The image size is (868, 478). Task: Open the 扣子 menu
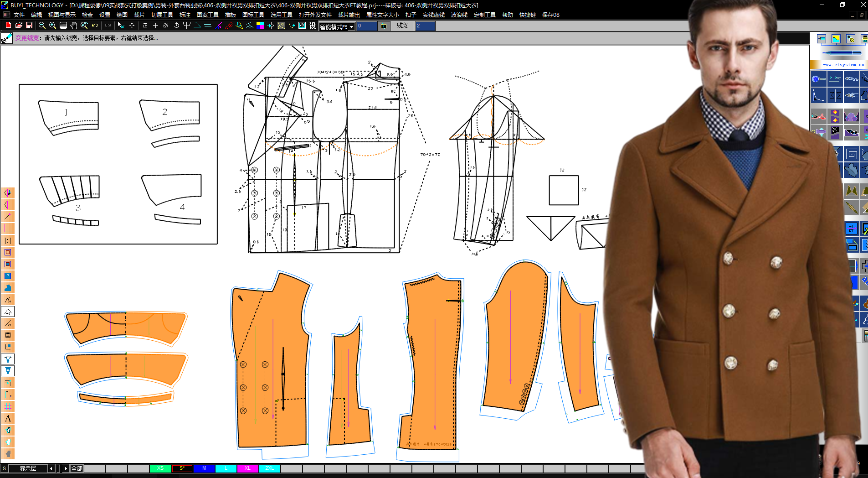[x=411, y=15]
